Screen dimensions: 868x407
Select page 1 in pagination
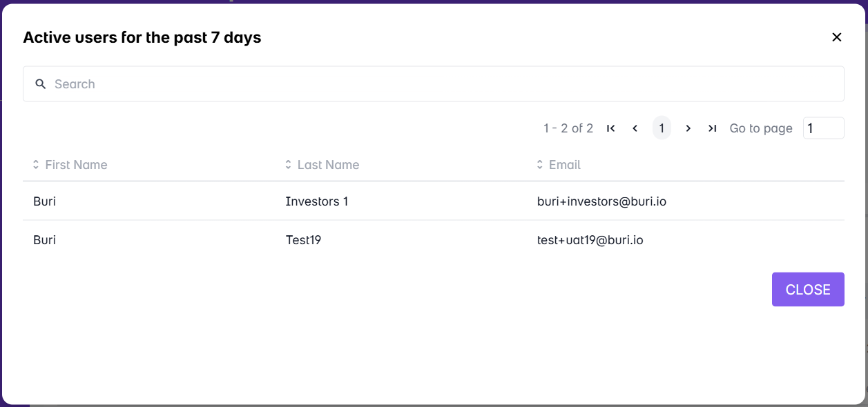click(x=662, y=128)
